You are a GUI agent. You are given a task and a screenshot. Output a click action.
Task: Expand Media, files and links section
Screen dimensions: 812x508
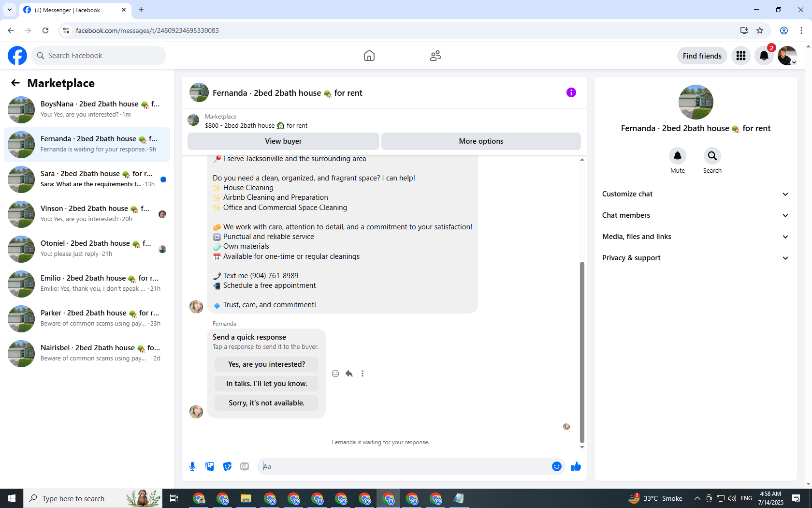[x=696, y=237]
